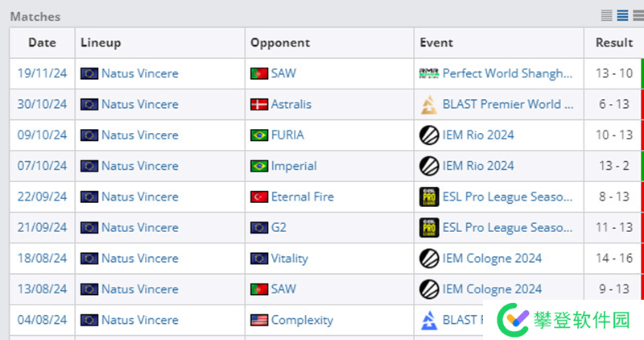Click the Portugal flag beside the first SAW row
Image resolution: width=644 pixels, height=340 pixels.
pos(258,73)
